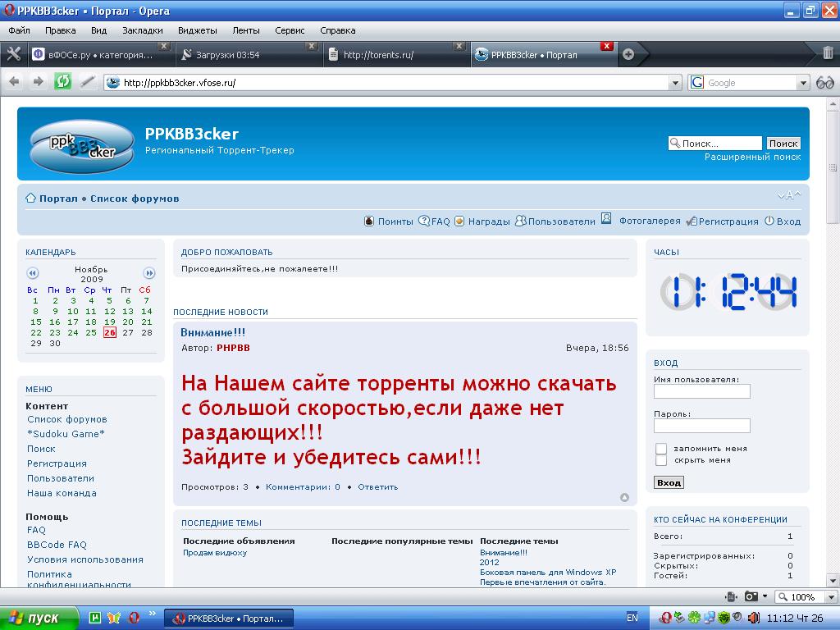840x630 pixels.
Task: Tick the 'скрыть меня' checkbox
Action: coord(661,460)
